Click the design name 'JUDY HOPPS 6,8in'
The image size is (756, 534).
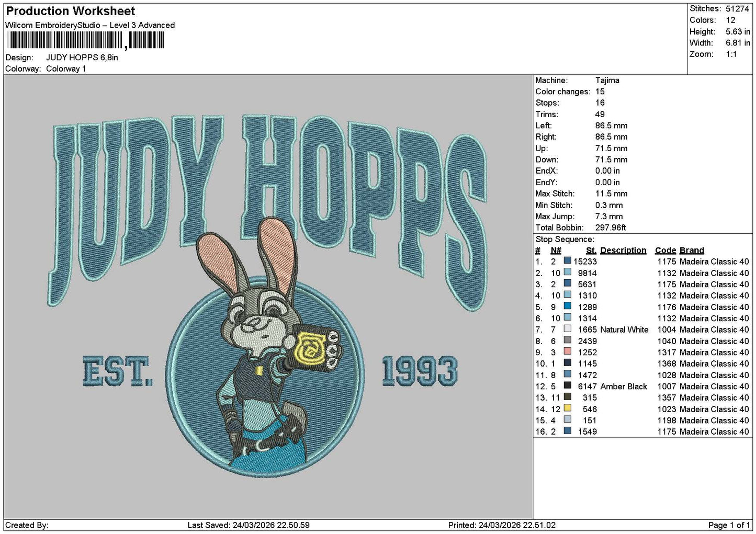[82, 58]
